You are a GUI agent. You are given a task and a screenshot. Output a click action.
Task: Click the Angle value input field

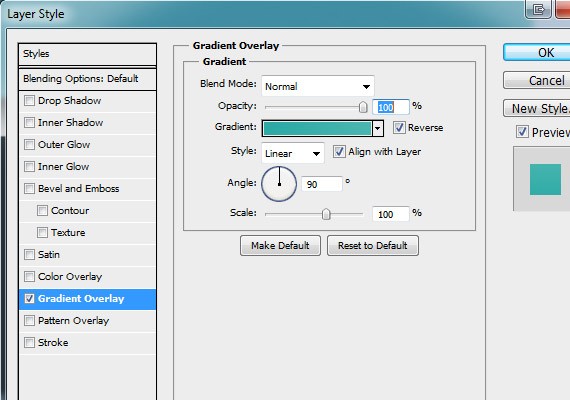pyautogui.click(x=322, y=184)
